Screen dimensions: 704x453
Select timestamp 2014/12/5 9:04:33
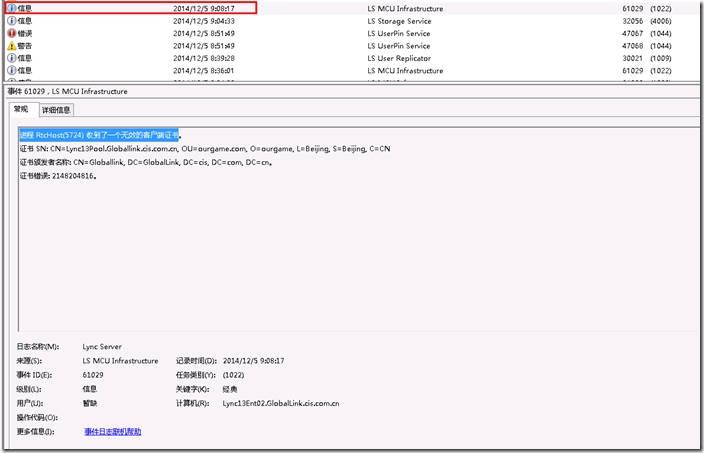pyautogui.click(x=204, y=21)
